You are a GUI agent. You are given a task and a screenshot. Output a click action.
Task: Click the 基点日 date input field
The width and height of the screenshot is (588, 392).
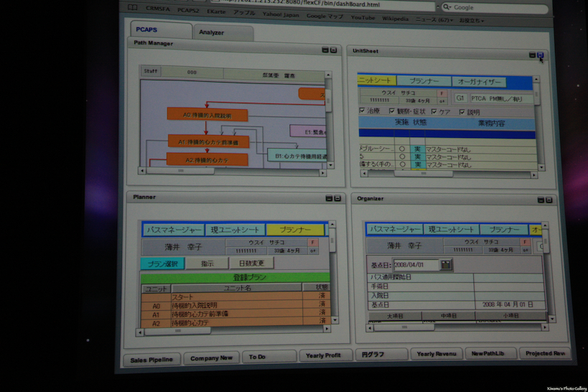(x=416, y=265)
